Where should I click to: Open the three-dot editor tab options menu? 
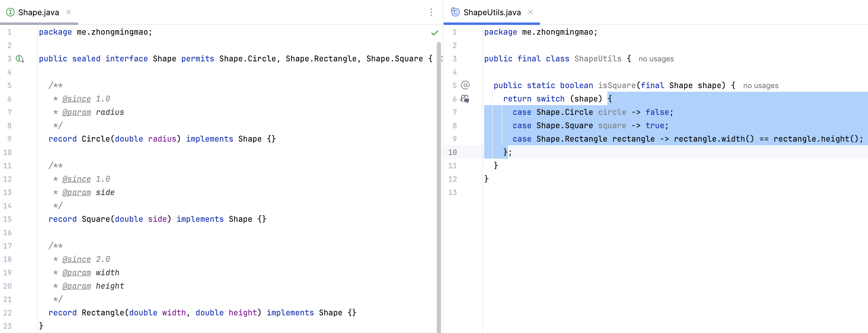click(431, 12)
